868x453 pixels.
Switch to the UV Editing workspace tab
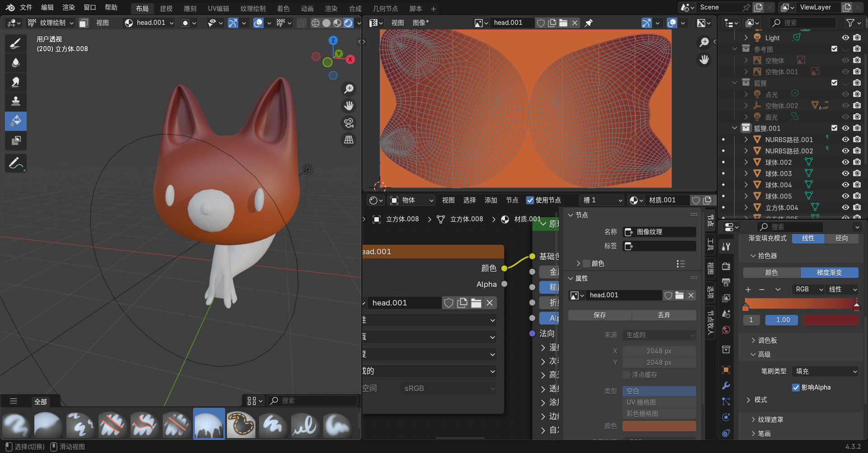coord(218,9)
